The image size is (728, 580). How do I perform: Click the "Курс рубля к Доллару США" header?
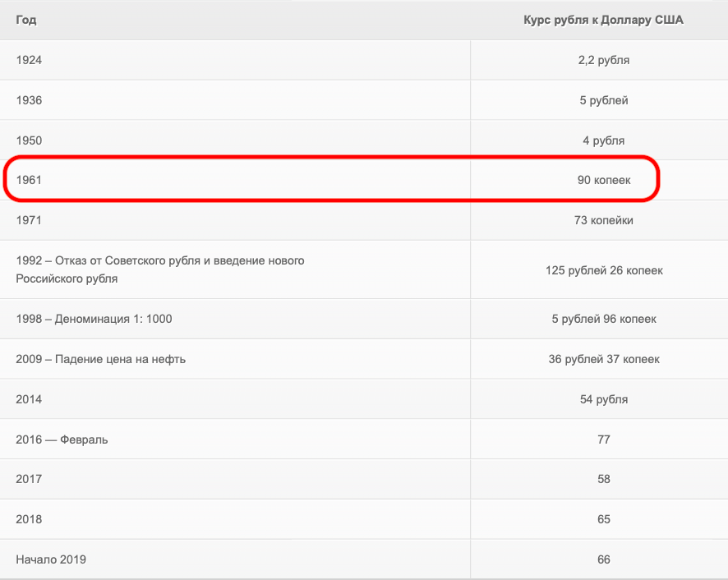tap(603, 20)
